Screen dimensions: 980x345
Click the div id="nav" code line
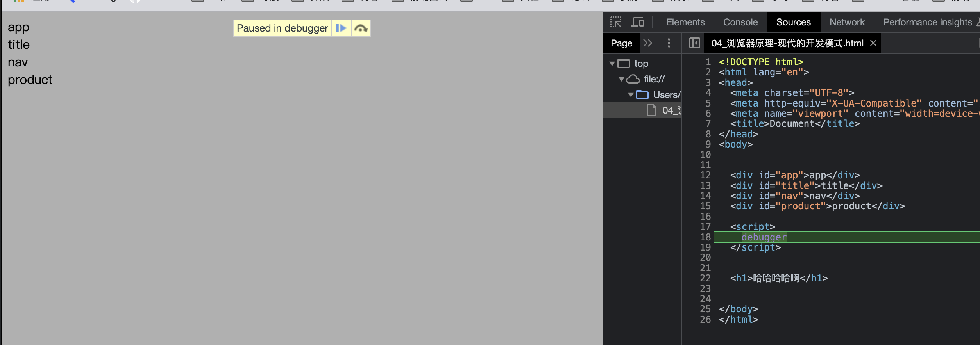click(x=795, y=196)
